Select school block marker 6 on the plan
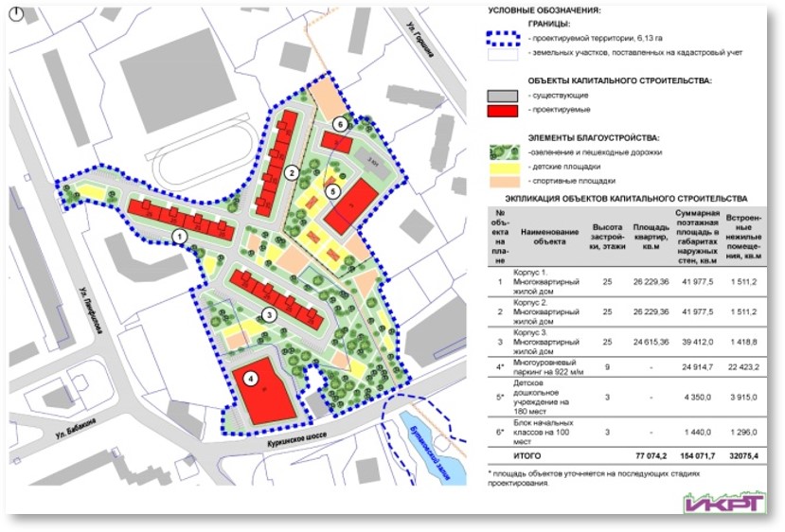Viewport: 785px width, 532px height. (341, 124)
